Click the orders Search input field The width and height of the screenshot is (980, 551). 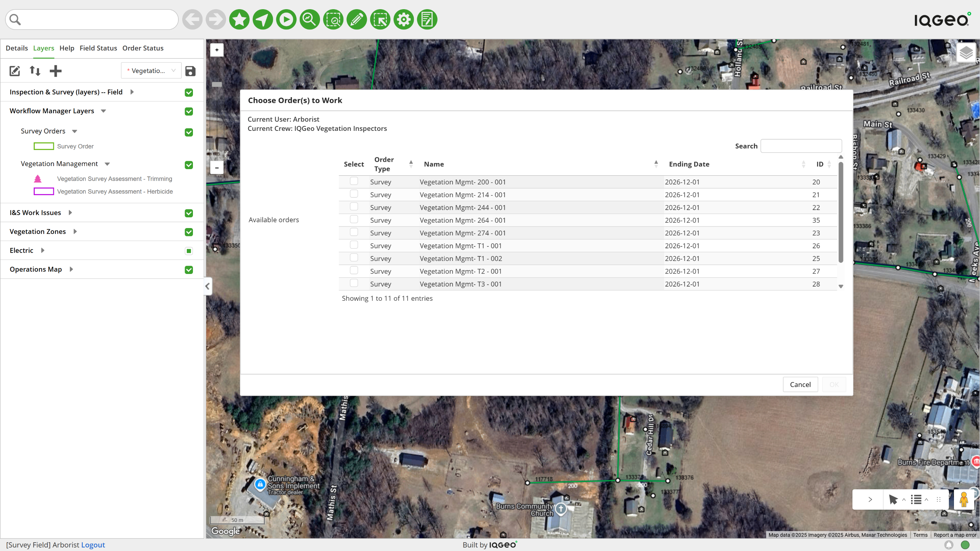(801, 146)
